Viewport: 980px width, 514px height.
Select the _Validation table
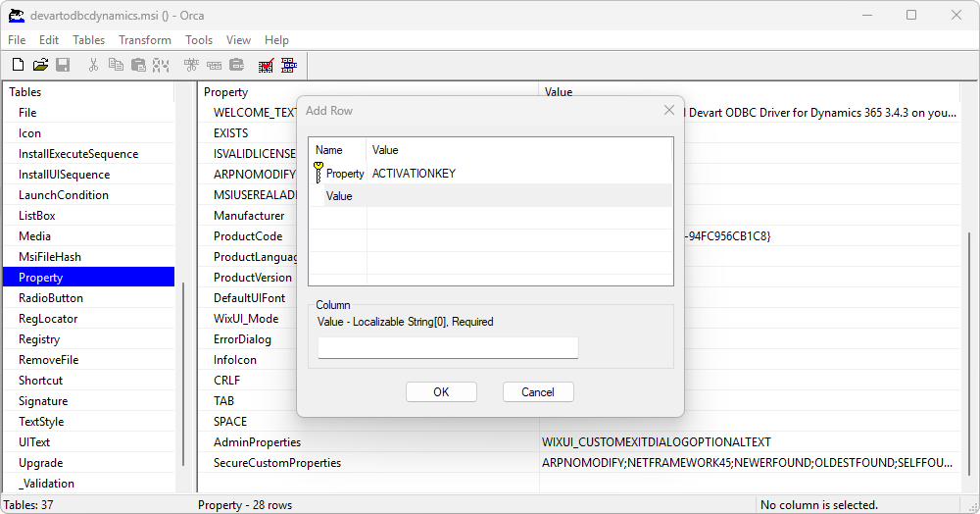click(x=89, y=484)
